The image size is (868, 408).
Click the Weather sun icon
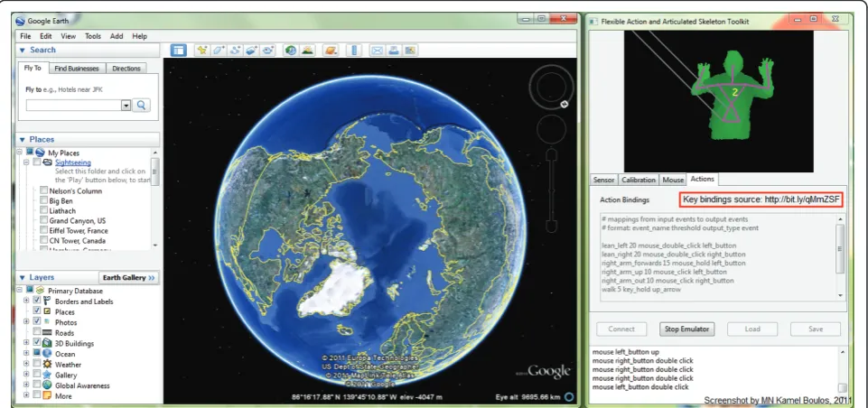coord(47,365)
